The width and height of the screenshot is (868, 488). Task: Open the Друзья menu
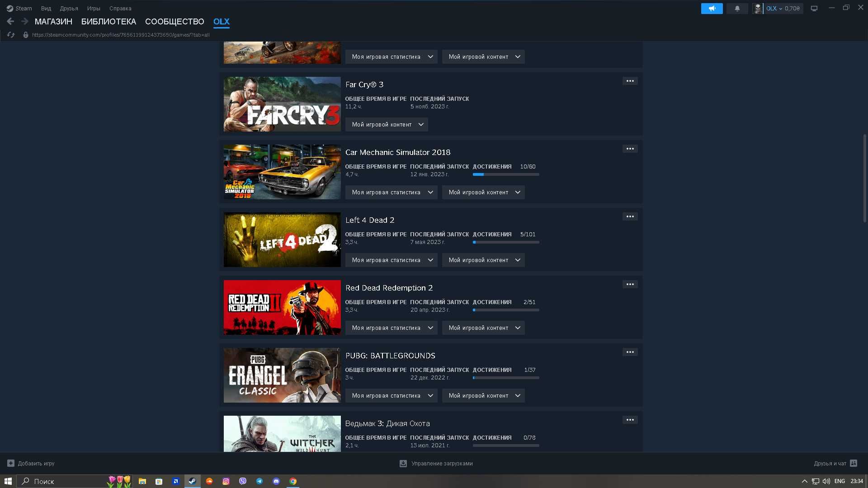coord(69,9)
